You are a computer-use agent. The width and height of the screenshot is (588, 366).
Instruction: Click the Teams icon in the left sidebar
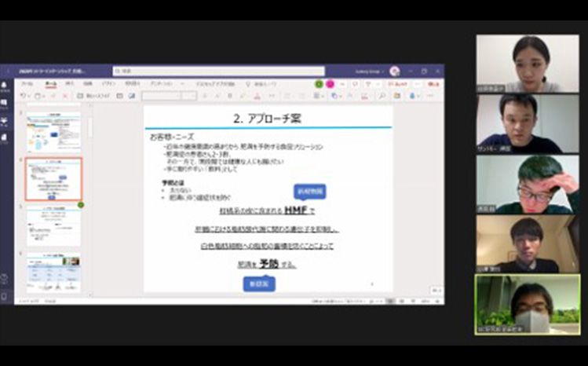click(5, 120)
